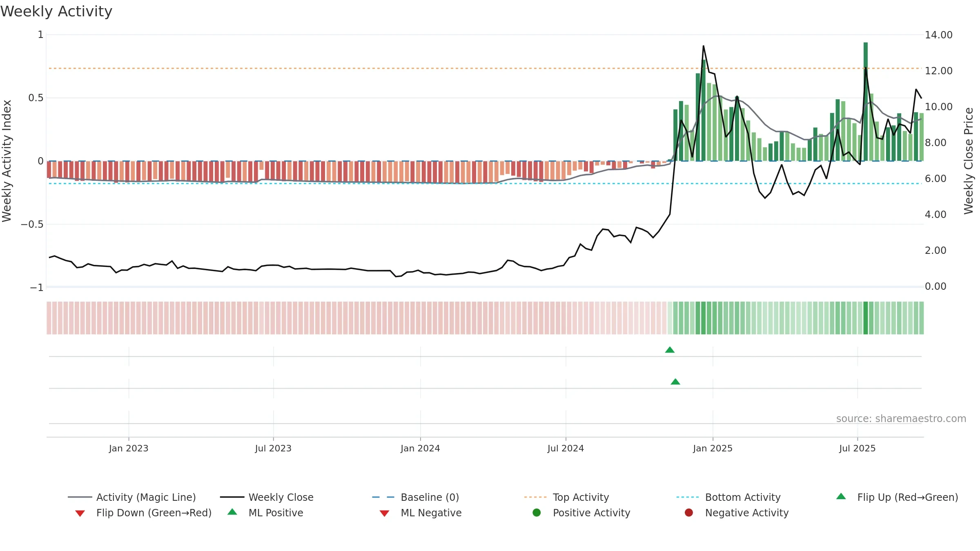The image size is (980, 551).
Task: Click the cyan dotted Bottom Activity legend sample
Action: (x=688, y=497)
